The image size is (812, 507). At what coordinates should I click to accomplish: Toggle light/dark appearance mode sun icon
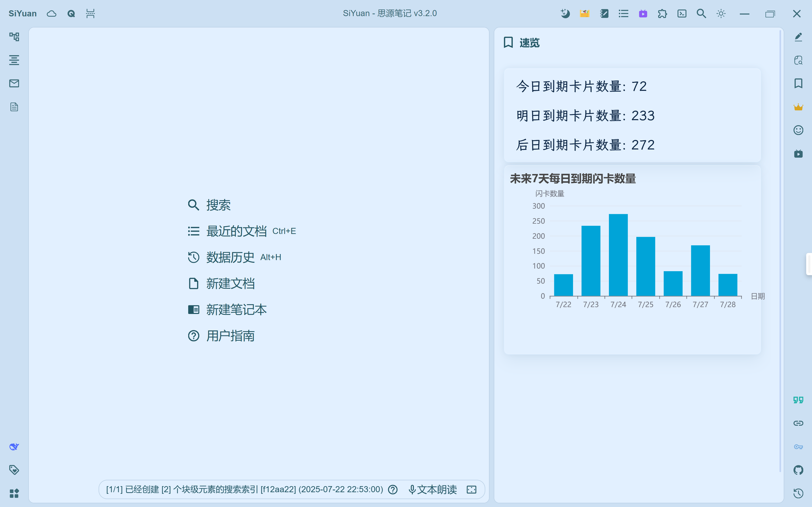pos(721,13)
